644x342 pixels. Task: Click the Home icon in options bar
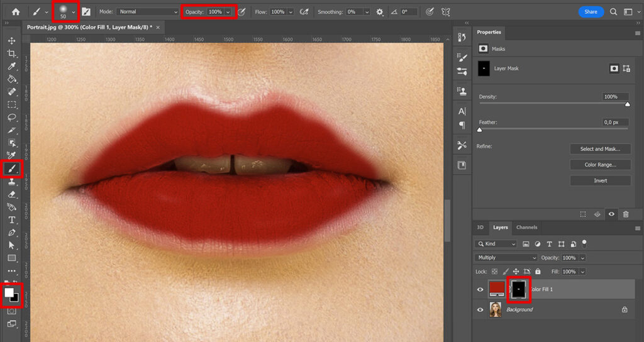(x=16, y=12)
